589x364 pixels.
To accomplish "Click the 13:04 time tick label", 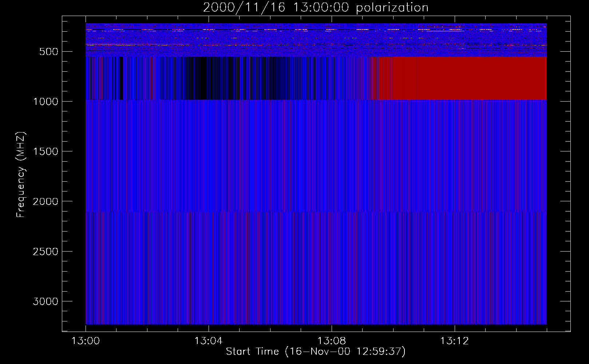I will click(x=209, y=341).
